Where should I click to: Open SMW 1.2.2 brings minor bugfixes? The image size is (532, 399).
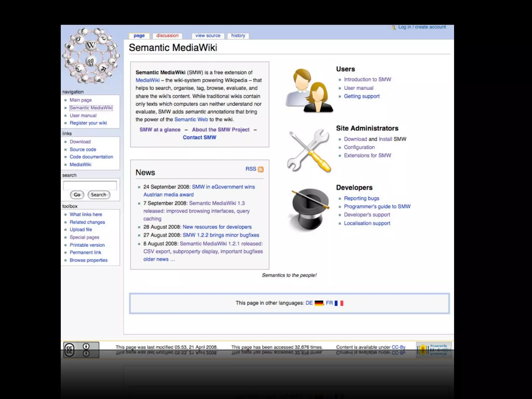tap(221, 235)
